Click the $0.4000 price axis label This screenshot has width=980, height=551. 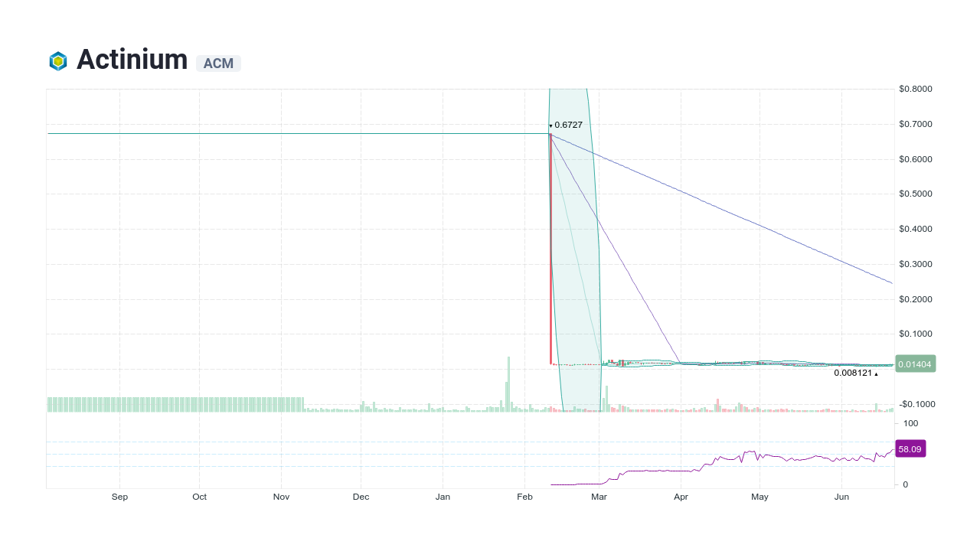point(914,228)
